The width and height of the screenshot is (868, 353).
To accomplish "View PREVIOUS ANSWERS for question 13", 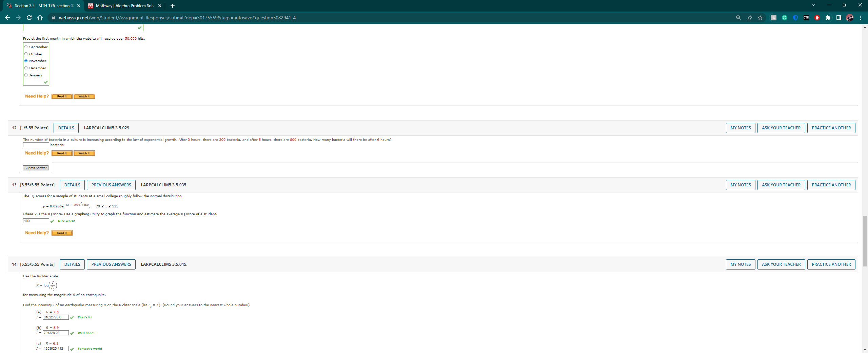I will click(x=111, y=185).
